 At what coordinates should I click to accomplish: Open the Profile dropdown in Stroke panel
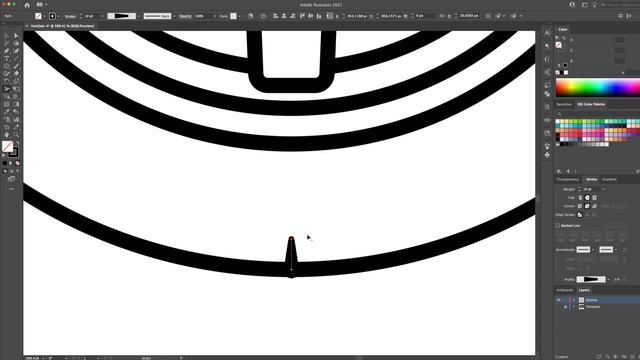point(609,279)
